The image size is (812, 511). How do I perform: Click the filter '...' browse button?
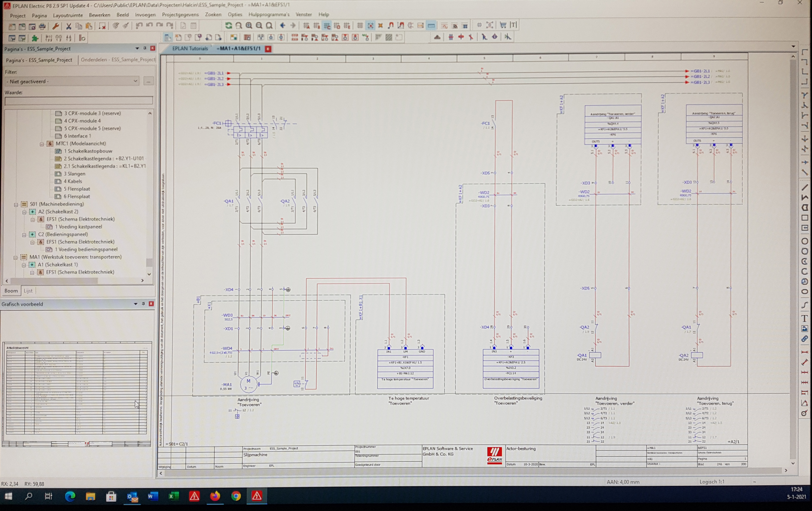tap(148, 81)
